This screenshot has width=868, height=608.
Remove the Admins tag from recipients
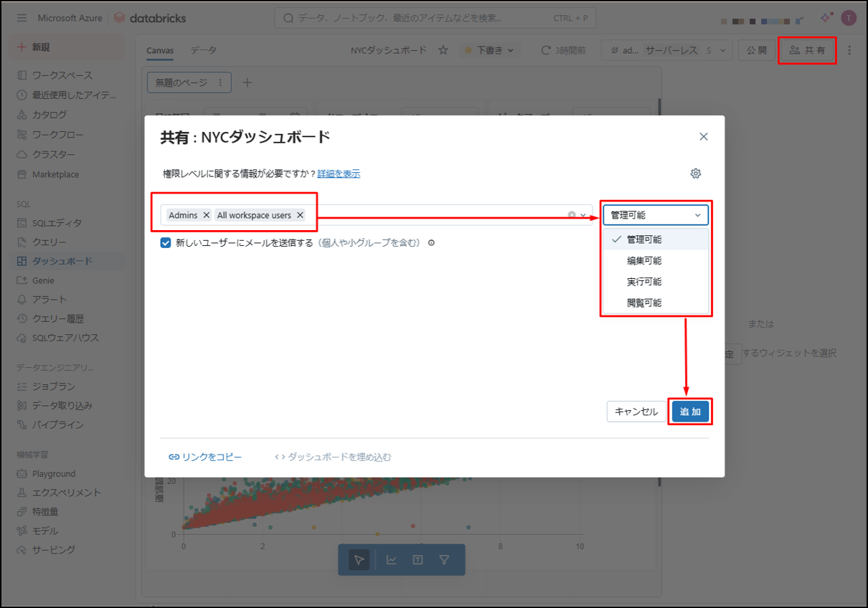pos(207,215)
